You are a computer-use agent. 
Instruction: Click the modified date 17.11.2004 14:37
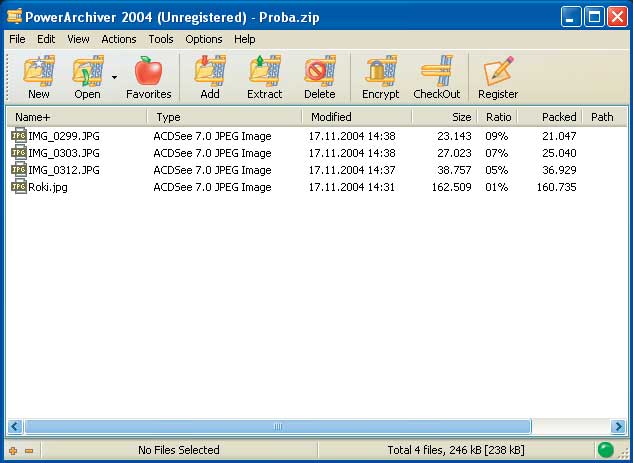[352, 170]
